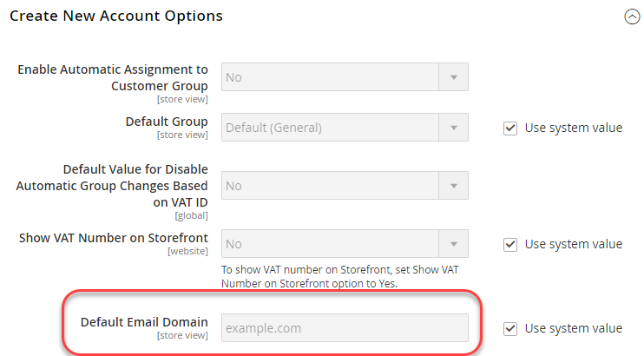The image size is (644, 356).
Task: Open Enable Automatic Assignment to Customer Group dropdown
Action: [x=345, y=77]
